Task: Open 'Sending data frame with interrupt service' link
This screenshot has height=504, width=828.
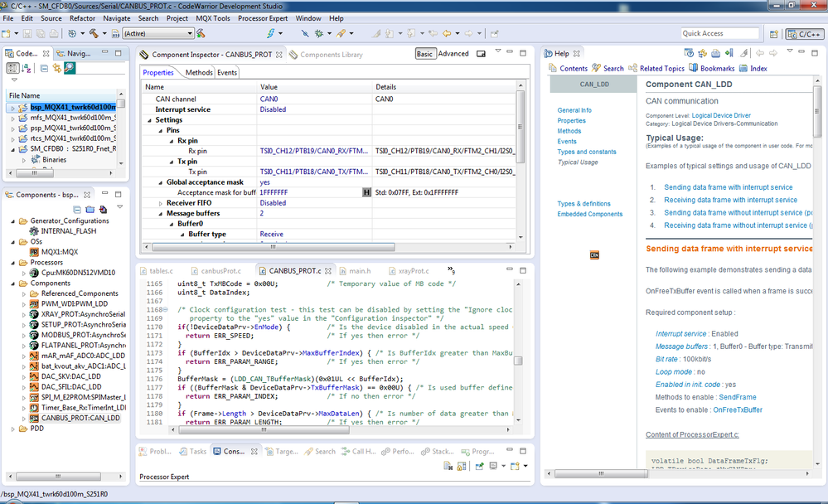Action: coord(728,187)
